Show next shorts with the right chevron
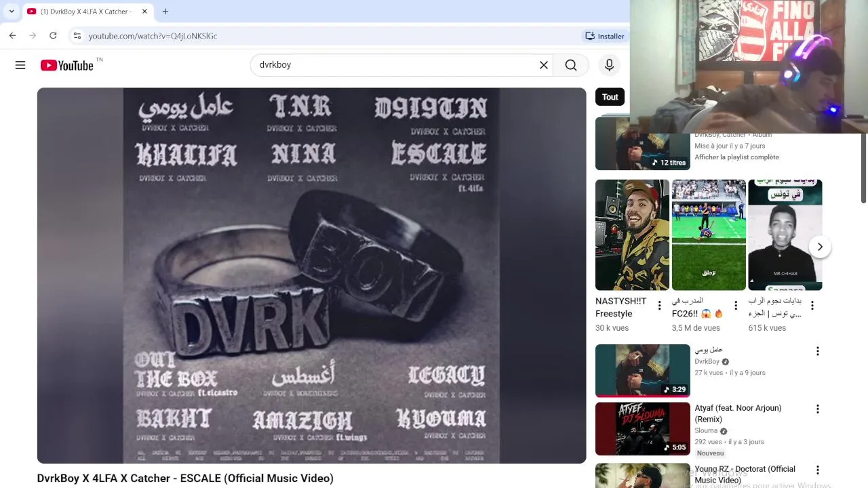The width and height of the screenshot is (868, 488). [x=820, y=247]
